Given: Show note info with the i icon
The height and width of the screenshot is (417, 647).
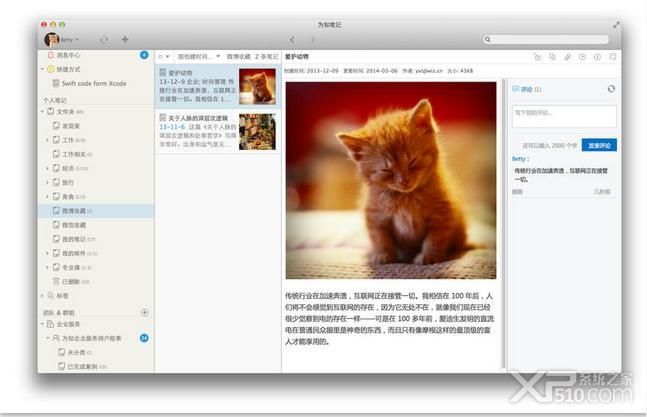Looking at the screenshot, I should [x=597, y=57].
